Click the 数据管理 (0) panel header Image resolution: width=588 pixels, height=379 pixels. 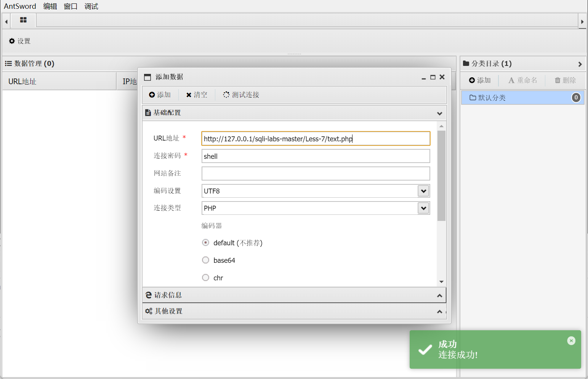229,64
